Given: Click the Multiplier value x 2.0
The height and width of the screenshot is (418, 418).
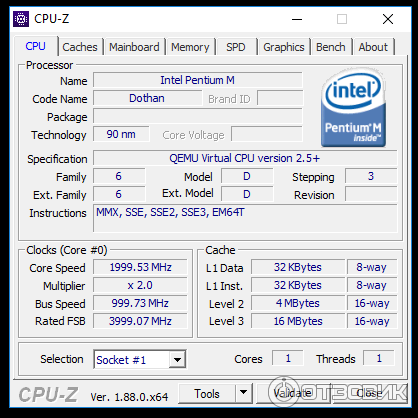Looking at the screenshot, I should click(x=140, y=285).
